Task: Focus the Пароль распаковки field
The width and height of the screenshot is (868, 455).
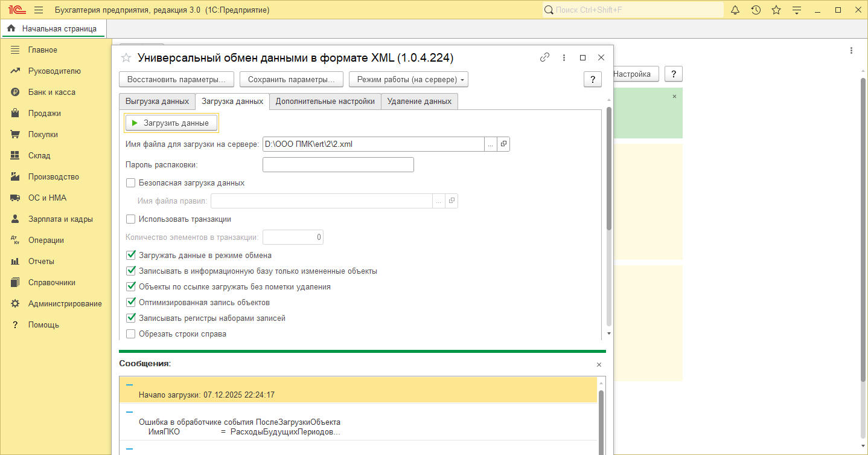Action: pyautogui.click(x=338, y=164)
